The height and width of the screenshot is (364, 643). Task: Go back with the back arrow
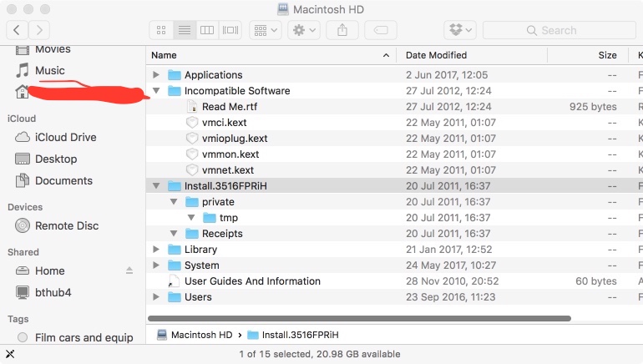(x=17, y=30)
